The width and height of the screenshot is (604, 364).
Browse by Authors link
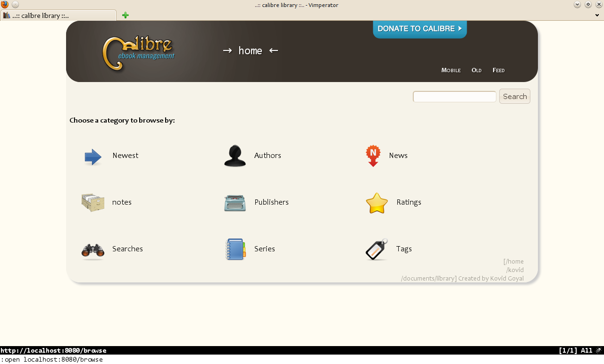[268, 156]
